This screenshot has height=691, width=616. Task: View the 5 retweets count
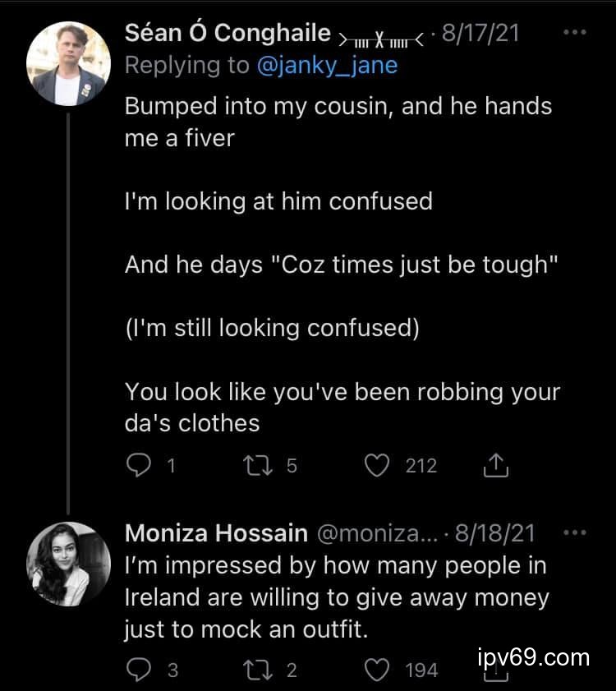[291, 466]
